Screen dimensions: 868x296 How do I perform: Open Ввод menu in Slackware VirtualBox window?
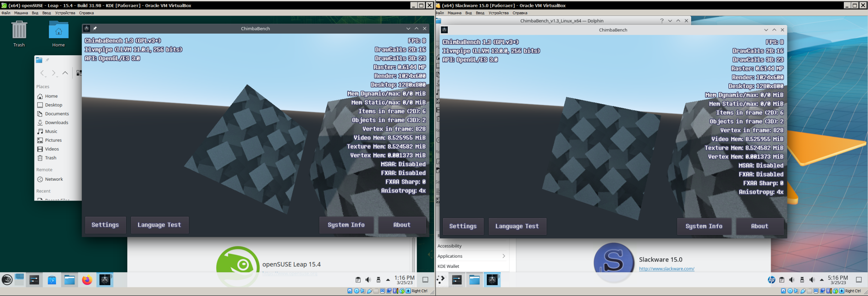coord(480,13)
